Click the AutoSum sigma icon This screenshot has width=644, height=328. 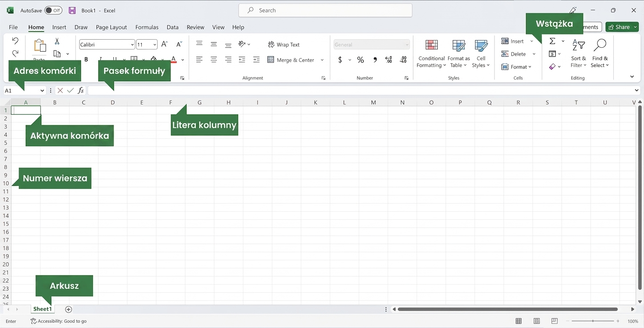pyautogui.click(x=552, y=41)
